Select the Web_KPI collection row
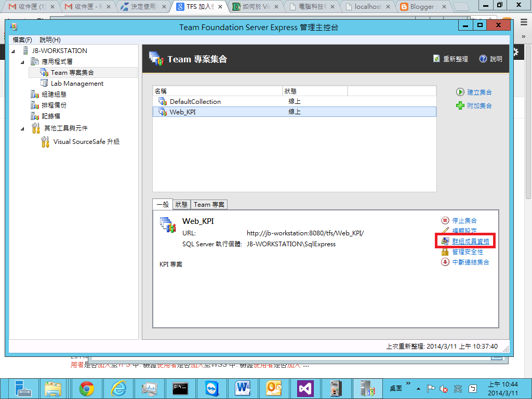This screenshot has height=399, width=532. (x=294, y=112)
